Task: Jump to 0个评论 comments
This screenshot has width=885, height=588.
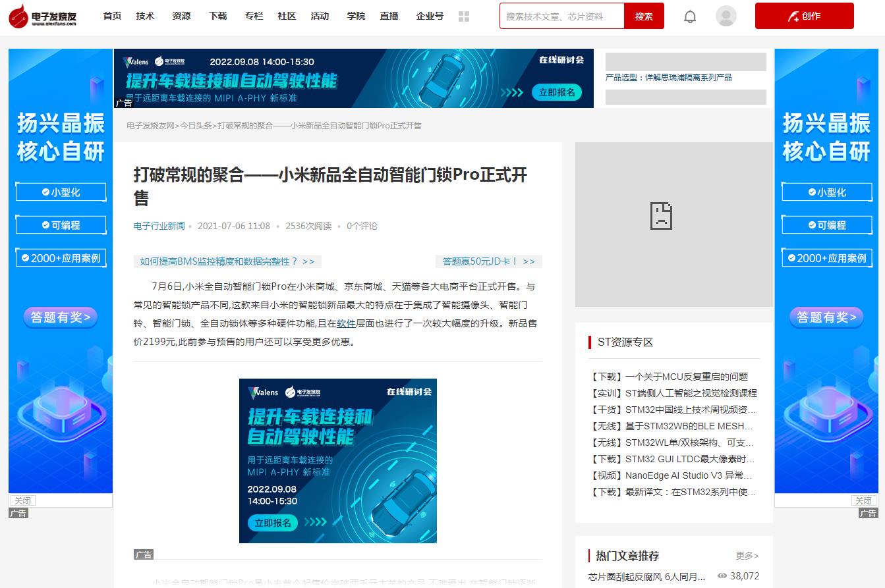Action: tap(362, 226)
